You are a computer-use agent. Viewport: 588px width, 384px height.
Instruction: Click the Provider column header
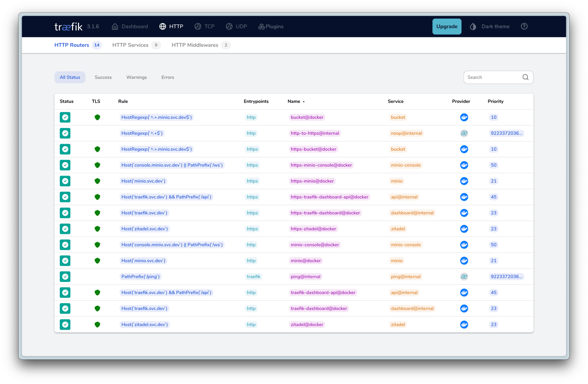(461, 101)
